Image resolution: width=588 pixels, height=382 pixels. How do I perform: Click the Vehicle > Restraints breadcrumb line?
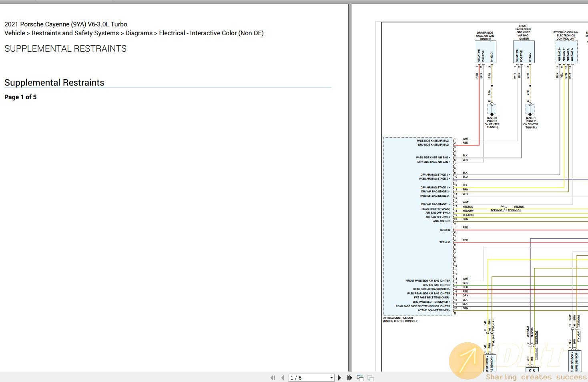click(134, 33)
